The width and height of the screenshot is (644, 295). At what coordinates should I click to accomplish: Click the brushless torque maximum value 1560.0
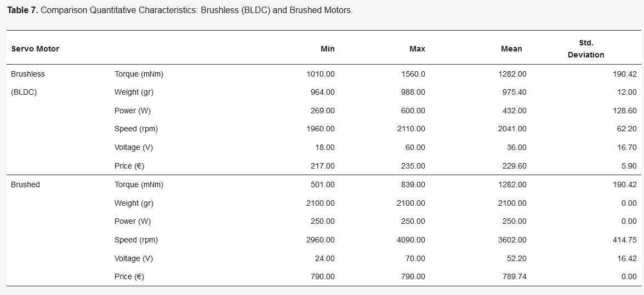click(x=413, y=74)
